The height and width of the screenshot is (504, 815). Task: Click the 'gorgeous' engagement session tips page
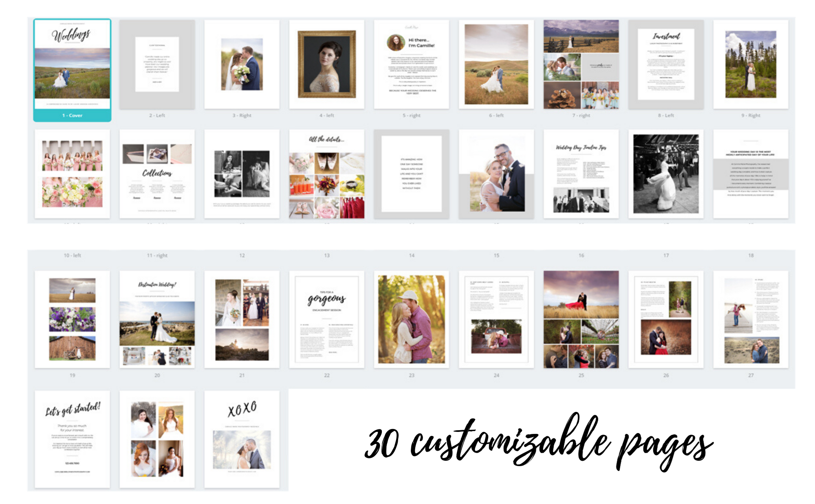326,319
